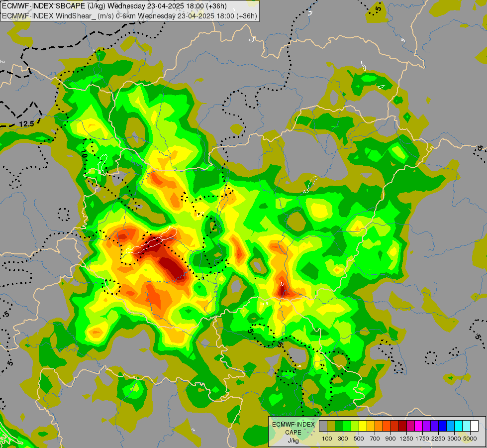
Task: Click the olive legend color swatch
Action: pos(331,426)
